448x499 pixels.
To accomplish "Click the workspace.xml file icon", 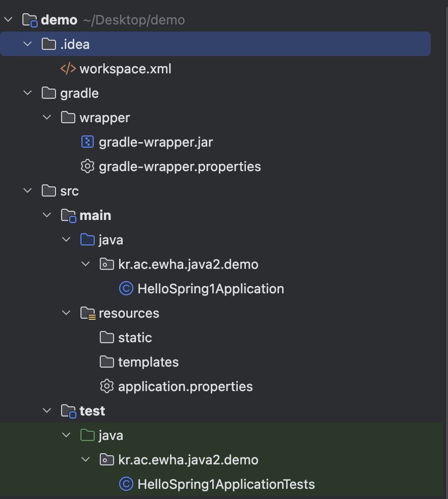I will 68,69.
